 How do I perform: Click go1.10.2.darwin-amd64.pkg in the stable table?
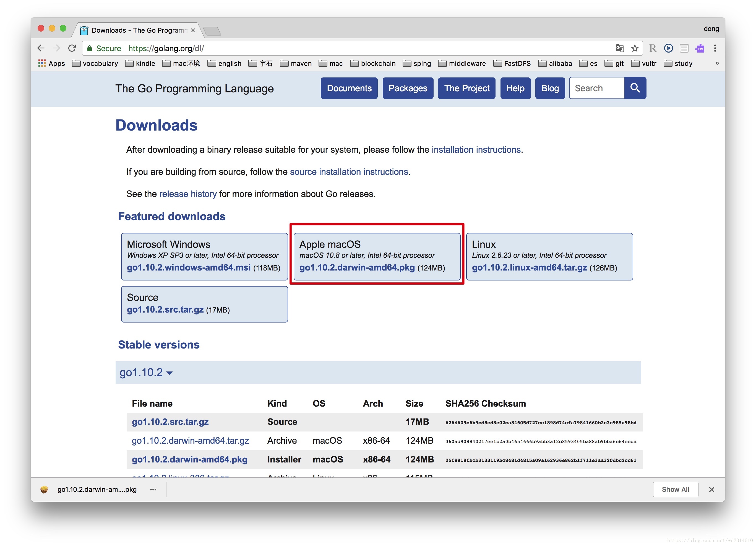[189, 459]
